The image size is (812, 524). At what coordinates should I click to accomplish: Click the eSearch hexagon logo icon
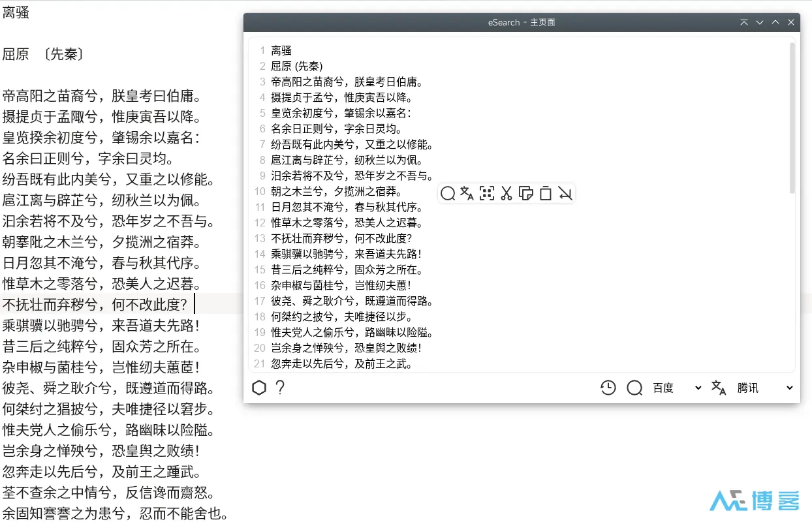pyautogui.click(x=259, y=388)
